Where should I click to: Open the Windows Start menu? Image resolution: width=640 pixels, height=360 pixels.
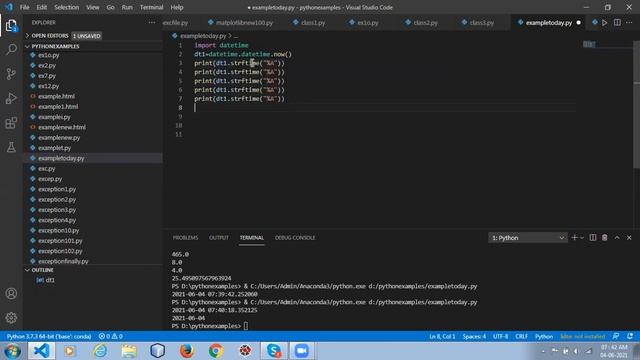click(12, 351)
